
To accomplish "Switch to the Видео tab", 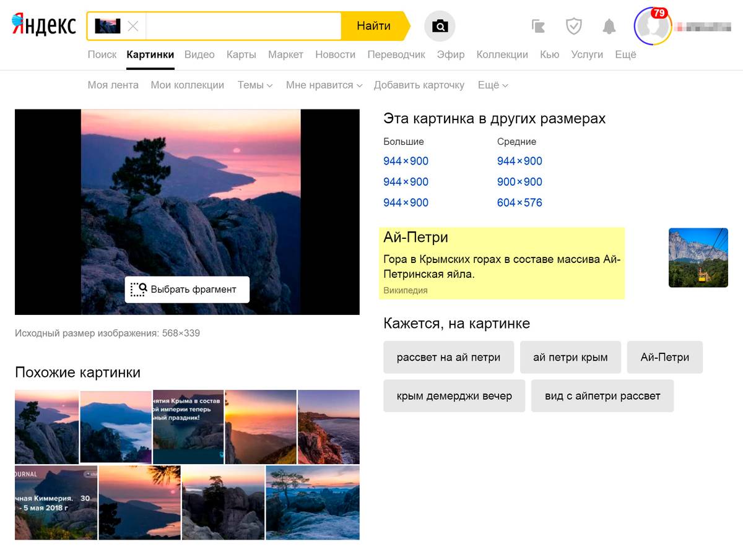I will click(199, 54).
